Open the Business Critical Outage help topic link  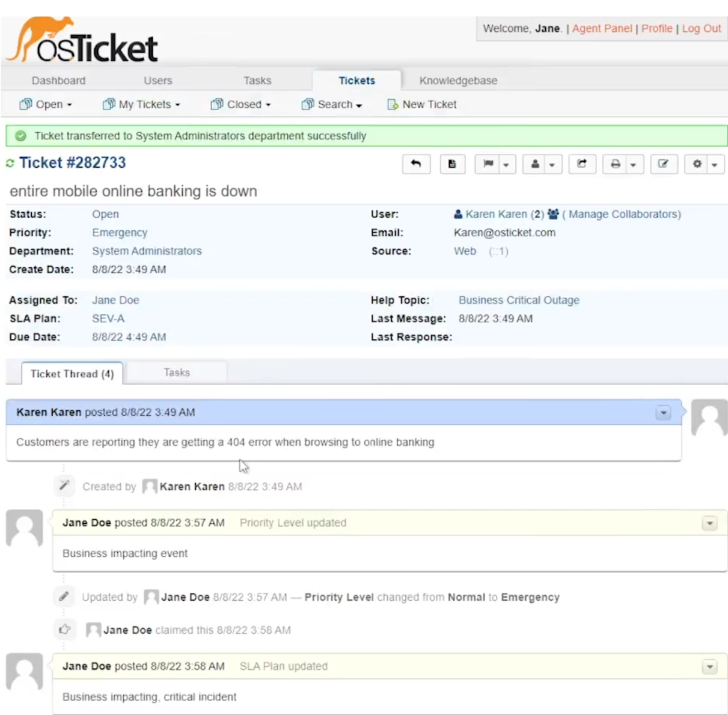tap(518, 300)
